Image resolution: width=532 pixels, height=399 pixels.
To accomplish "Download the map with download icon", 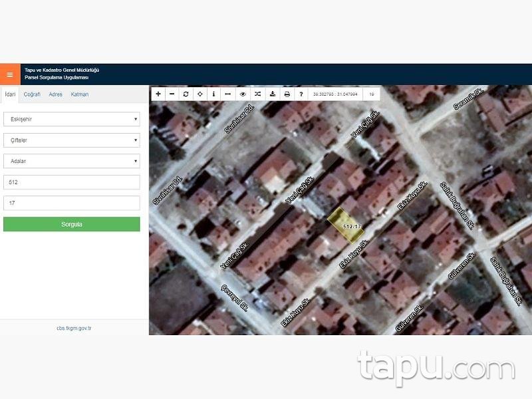I will pyautogui.click(x=273, y=94).
